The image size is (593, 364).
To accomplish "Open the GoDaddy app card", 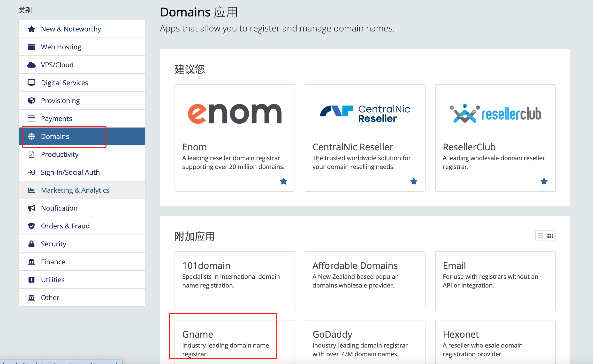I will pos(365,342).
